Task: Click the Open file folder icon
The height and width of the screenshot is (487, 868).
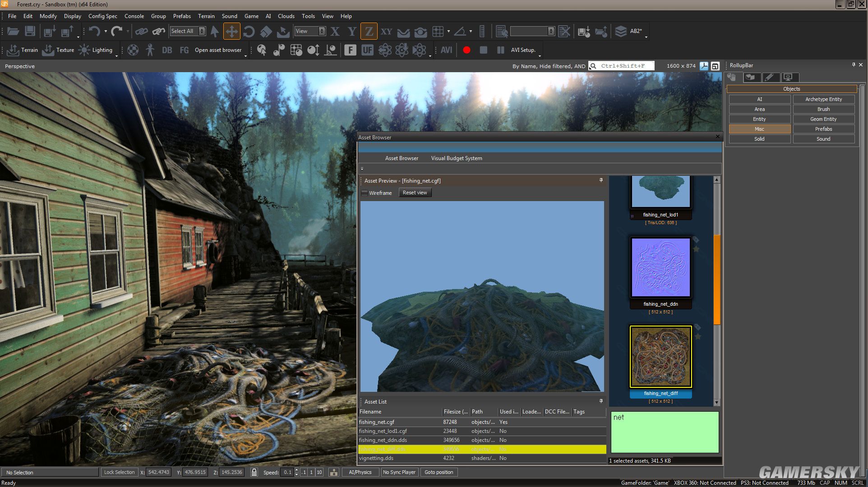Action: point(13,31)
